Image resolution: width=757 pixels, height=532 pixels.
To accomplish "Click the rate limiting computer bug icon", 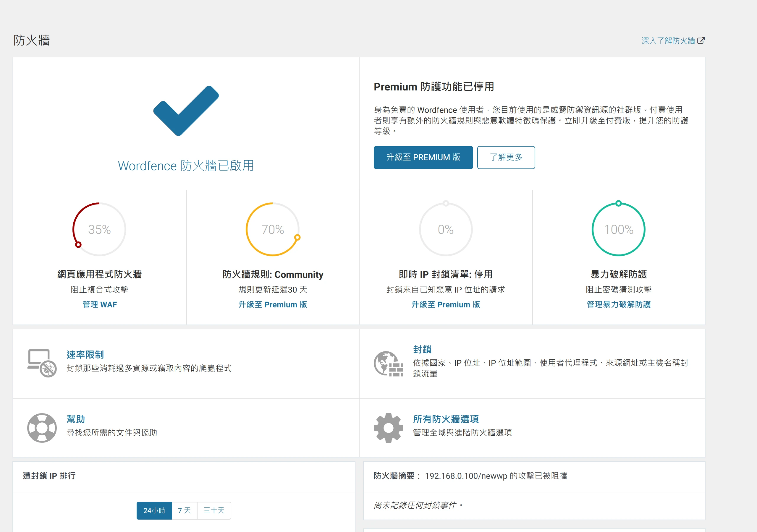I will click(42, 363).
